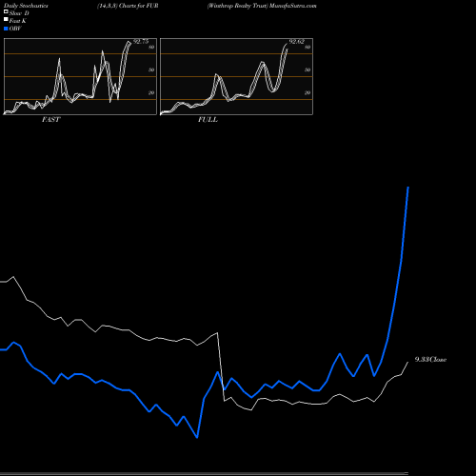Click the 'FAST' chart label
The height and width of the screenshot is (476, 476).
[50, 120]
